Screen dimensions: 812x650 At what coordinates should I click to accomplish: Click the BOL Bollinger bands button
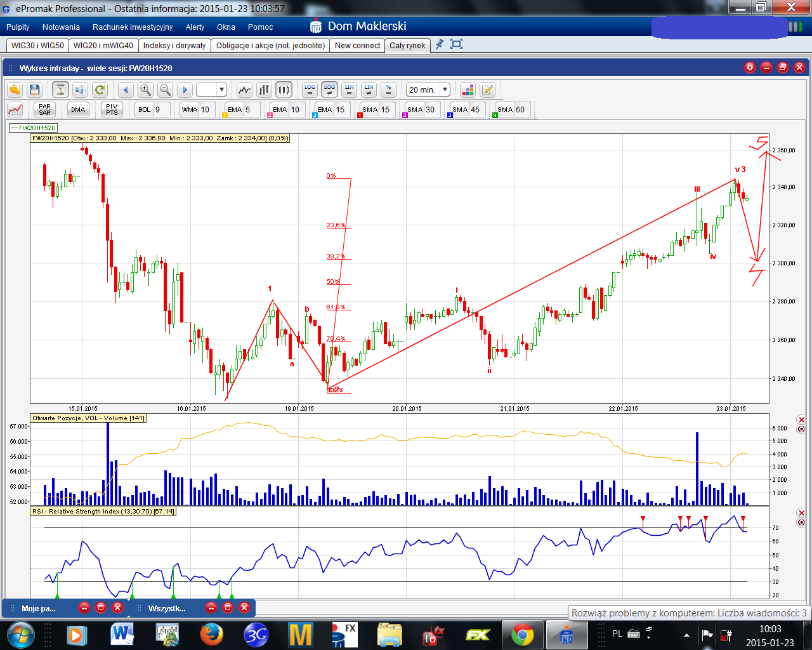pyautogui.click(x=145, y=110)
